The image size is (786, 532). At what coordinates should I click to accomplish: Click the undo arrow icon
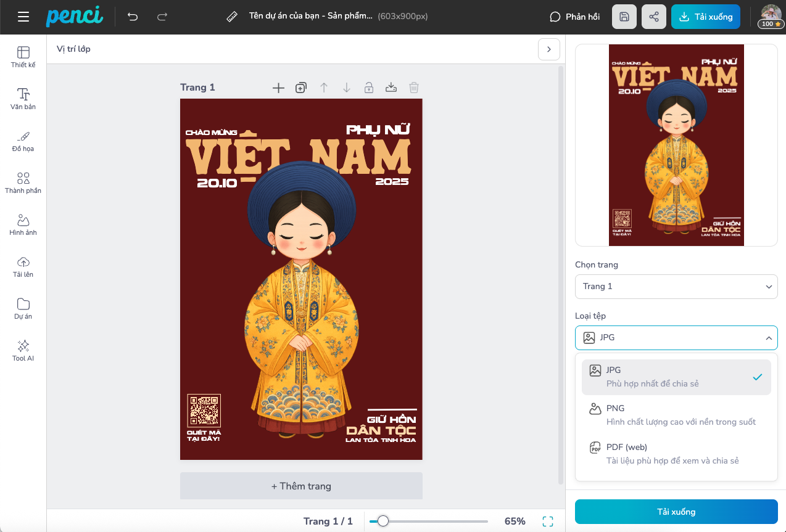[133, 17]
